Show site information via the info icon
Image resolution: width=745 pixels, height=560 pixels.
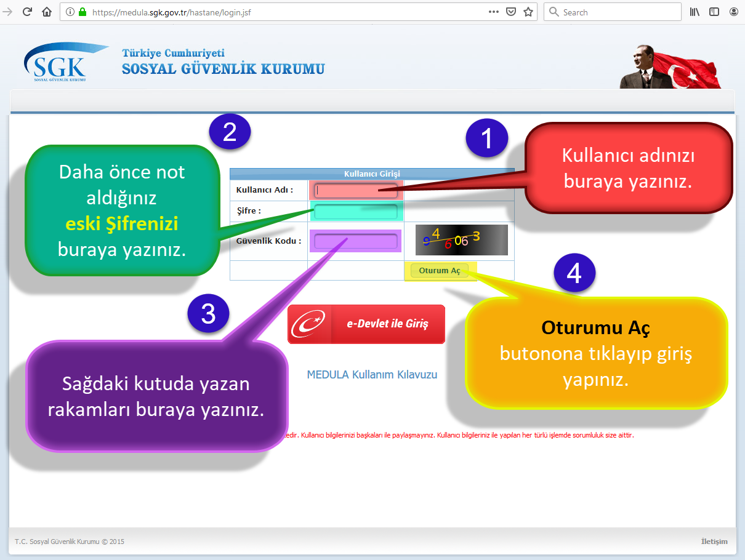69,12
